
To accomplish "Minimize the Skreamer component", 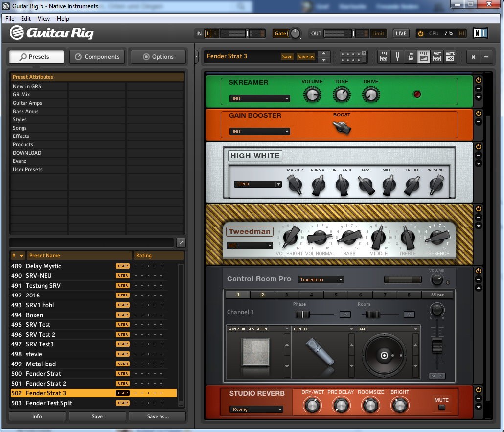I will (x=478, y=89).
